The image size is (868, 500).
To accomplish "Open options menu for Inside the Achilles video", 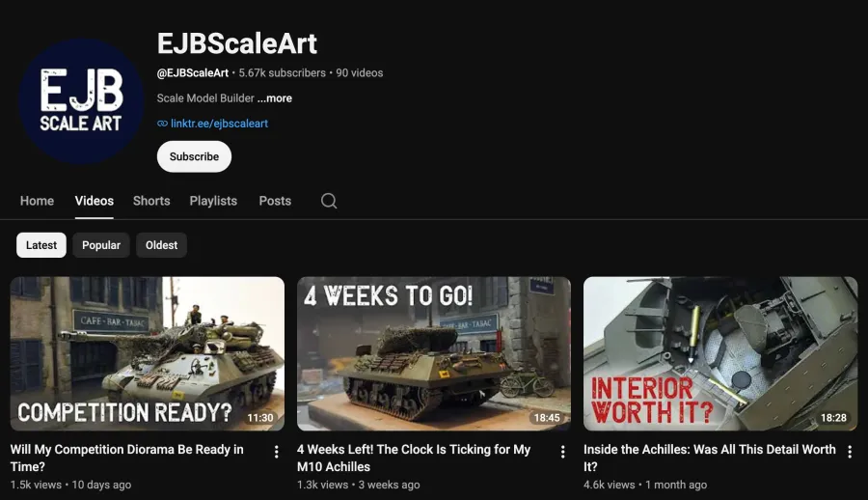I will click(850, 452).
